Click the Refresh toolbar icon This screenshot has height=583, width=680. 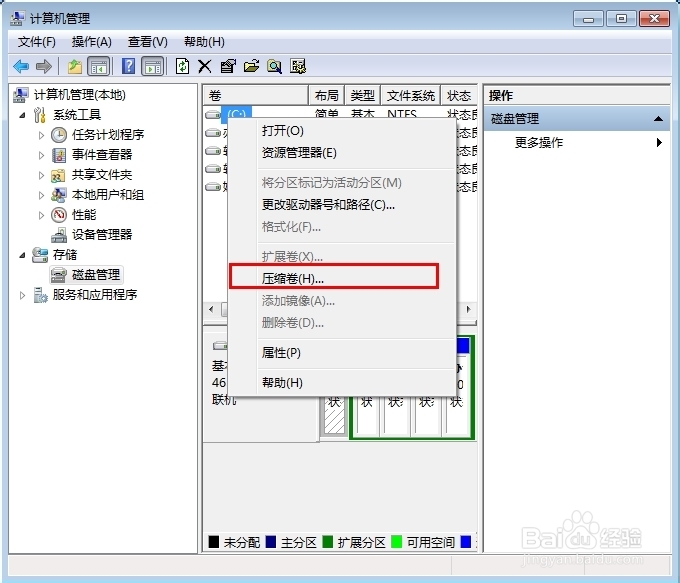[182, 66]
